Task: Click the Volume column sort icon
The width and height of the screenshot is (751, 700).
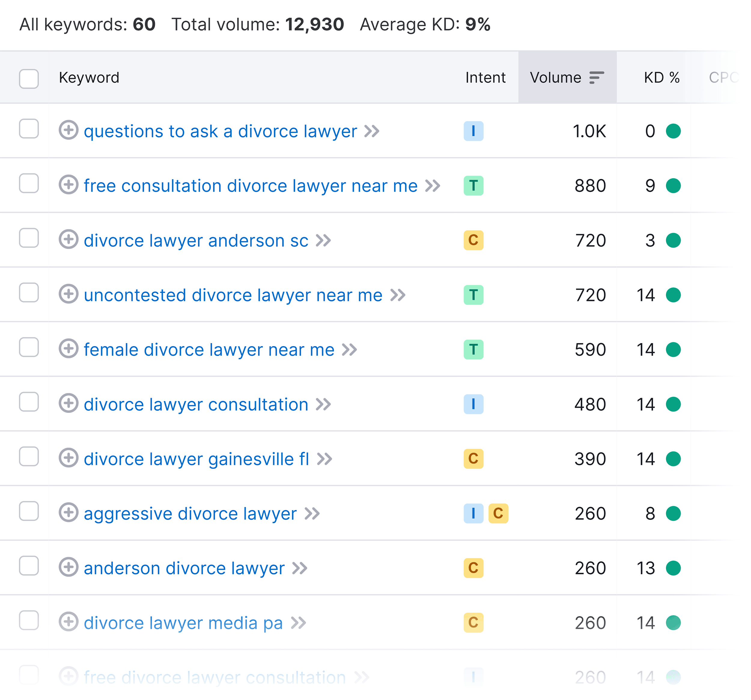Action: [x=596, y=77]
